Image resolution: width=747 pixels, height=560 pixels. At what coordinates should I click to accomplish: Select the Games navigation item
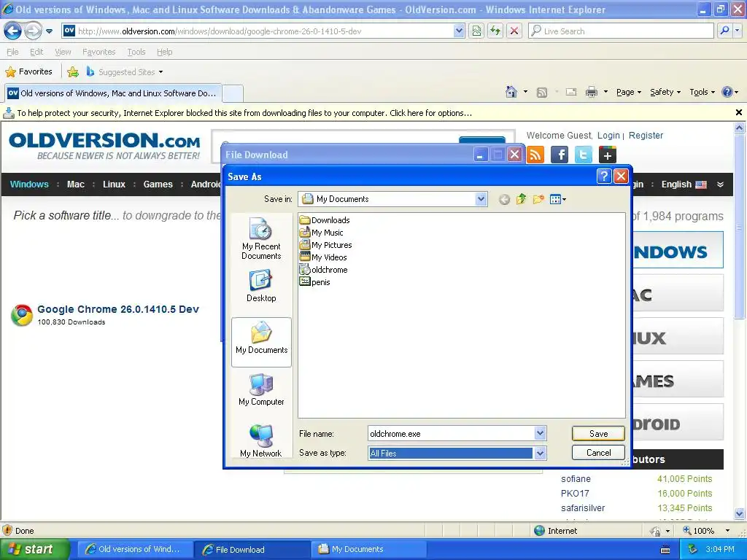(x=158, y=184)
